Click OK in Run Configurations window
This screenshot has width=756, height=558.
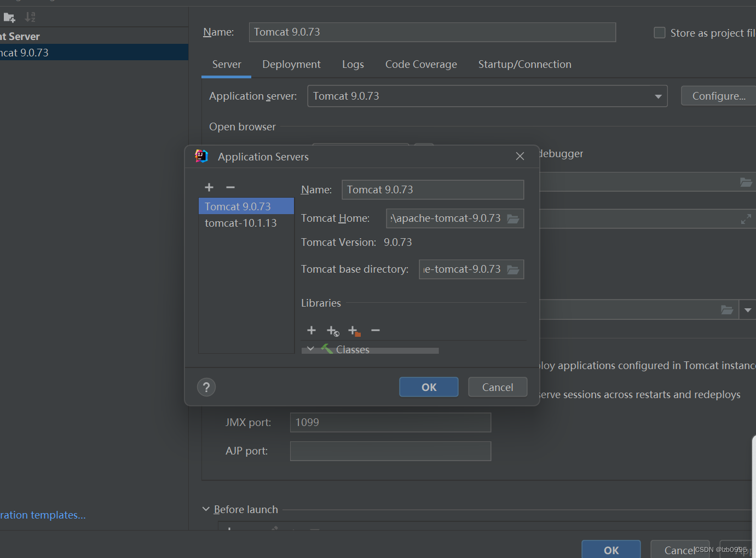tap(611, 549)
